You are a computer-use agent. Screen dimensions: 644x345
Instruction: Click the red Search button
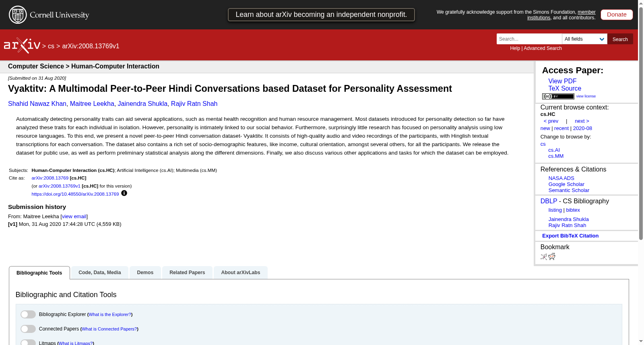click(x=620, y=39)
